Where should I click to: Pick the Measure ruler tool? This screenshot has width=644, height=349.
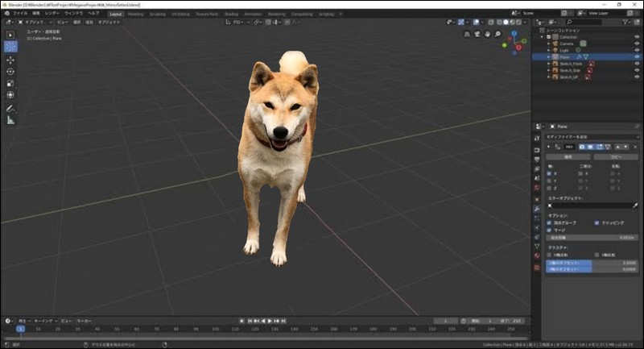pyautogui.click(x=10, y=120)
